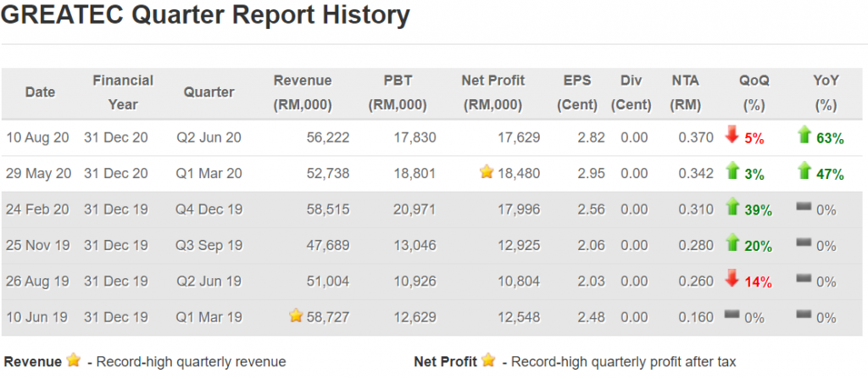Click the Q4 Dec 19 quarter cell

209,209
